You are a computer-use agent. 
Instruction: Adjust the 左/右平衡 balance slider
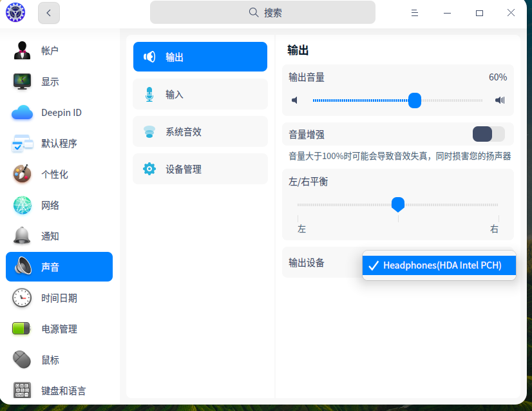pos(398,205)
